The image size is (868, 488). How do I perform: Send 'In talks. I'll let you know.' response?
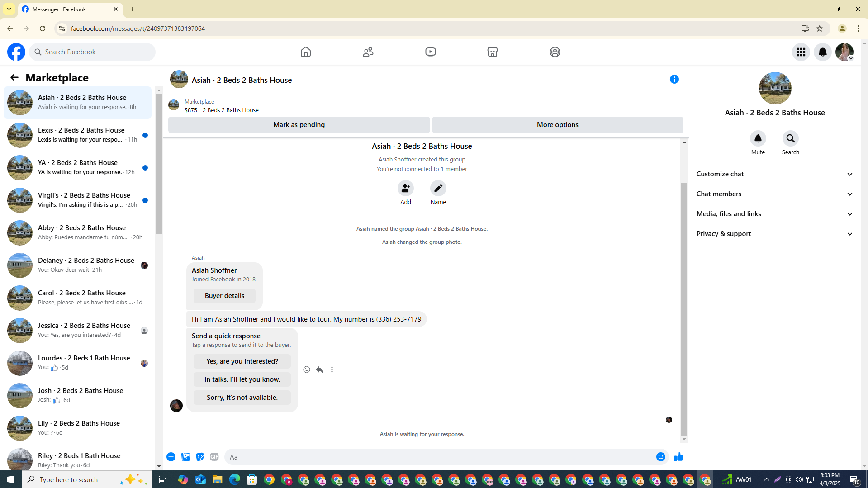(242, 379)
